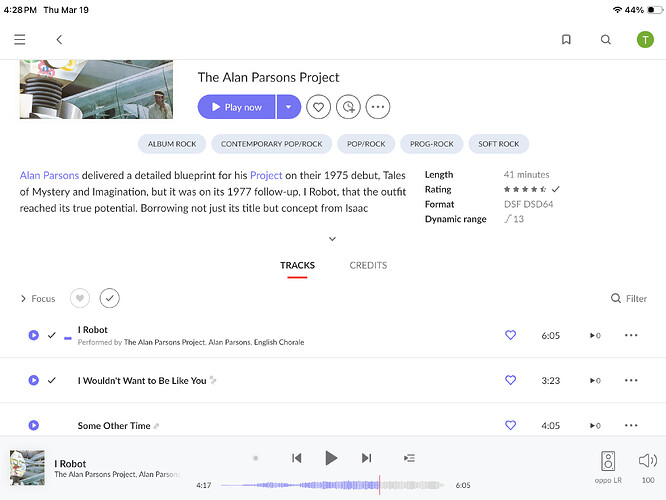
Task: Open profile via green T avatar
Action: (645, 40)
